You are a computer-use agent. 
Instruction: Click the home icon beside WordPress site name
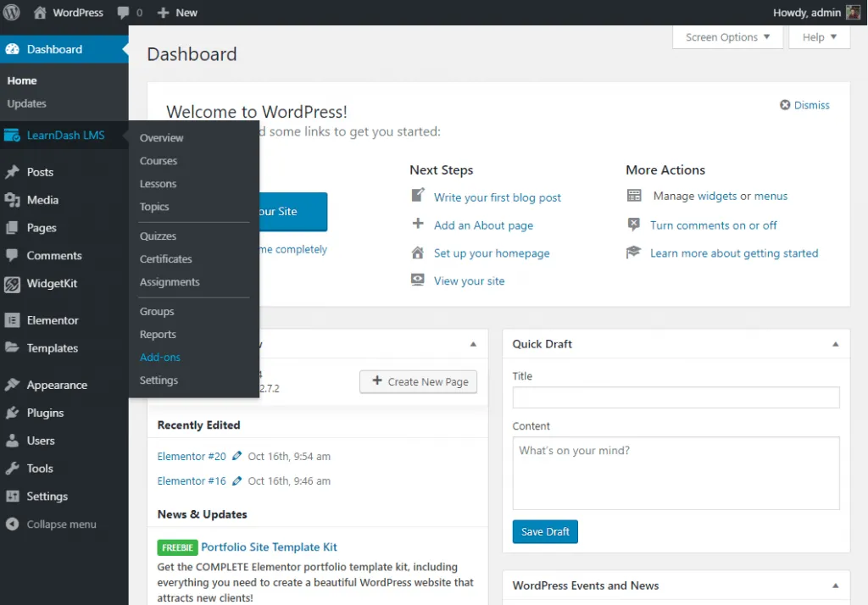click(x=40, y=12)
